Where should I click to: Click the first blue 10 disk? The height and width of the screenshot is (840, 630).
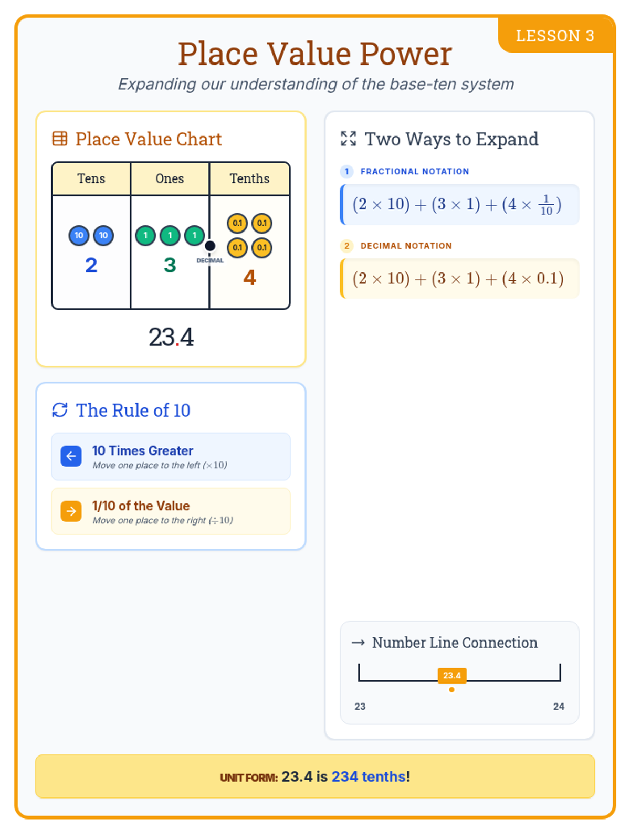point(79,236)
